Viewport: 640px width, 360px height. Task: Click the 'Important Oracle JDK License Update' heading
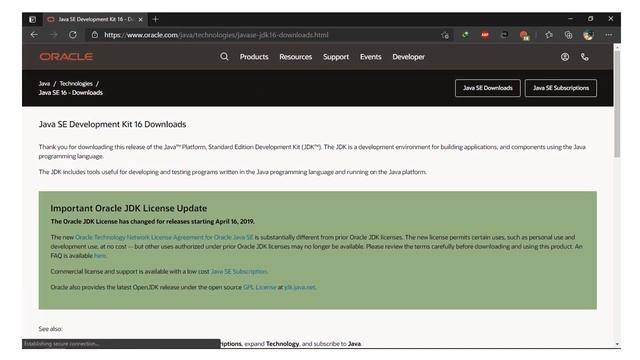129,208
